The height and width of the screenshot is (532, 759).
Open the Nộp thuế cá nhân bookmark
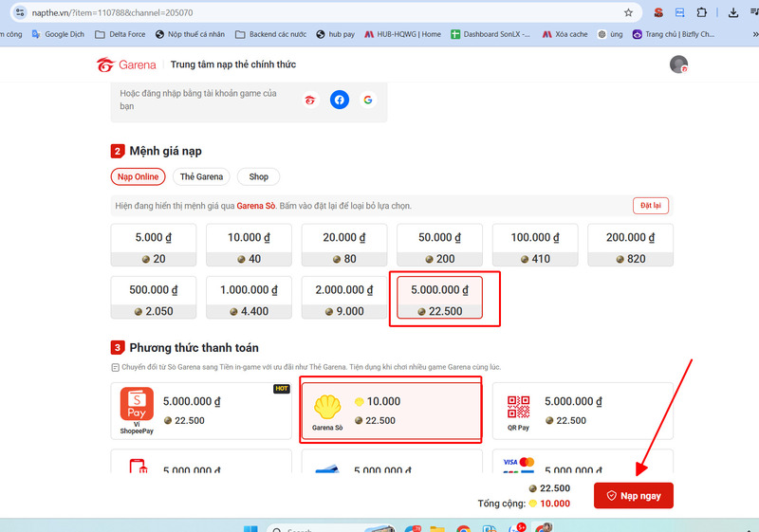click(x=190, y=34)
